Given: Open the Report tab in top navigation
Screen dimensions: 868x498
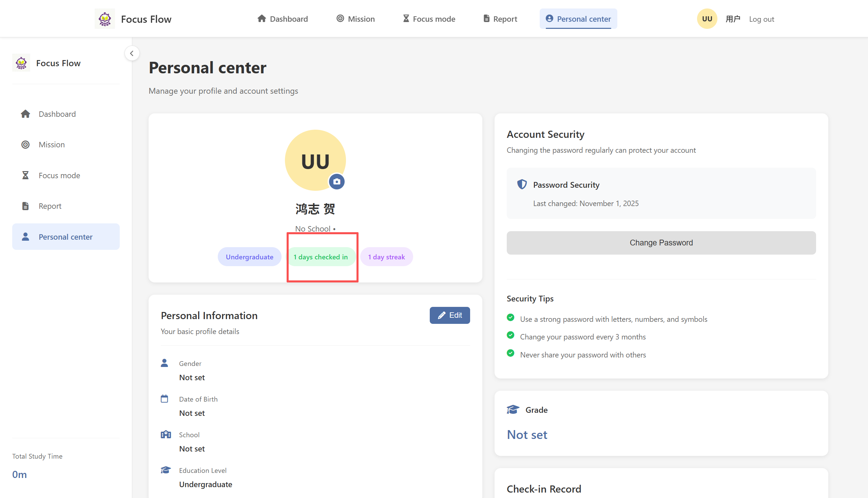Looking at the screenshot, I should click(500, 19).
